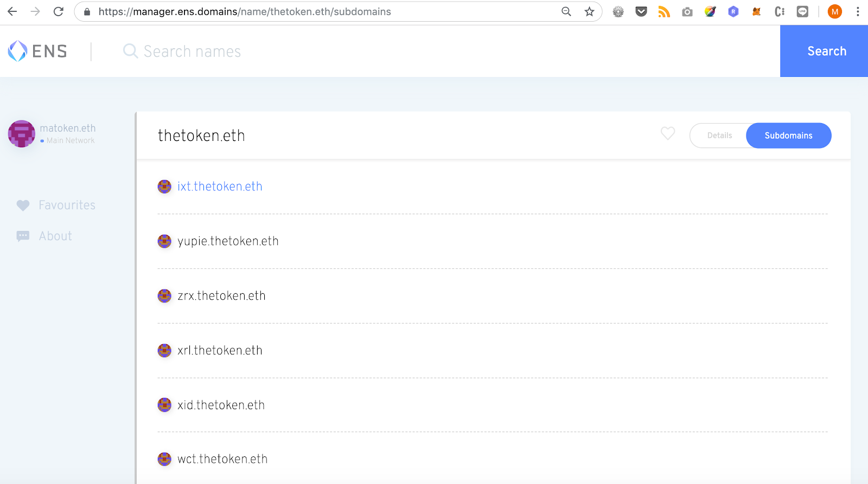
Task: Click the About speech bubble icon
Action: [x=23, y=236]
